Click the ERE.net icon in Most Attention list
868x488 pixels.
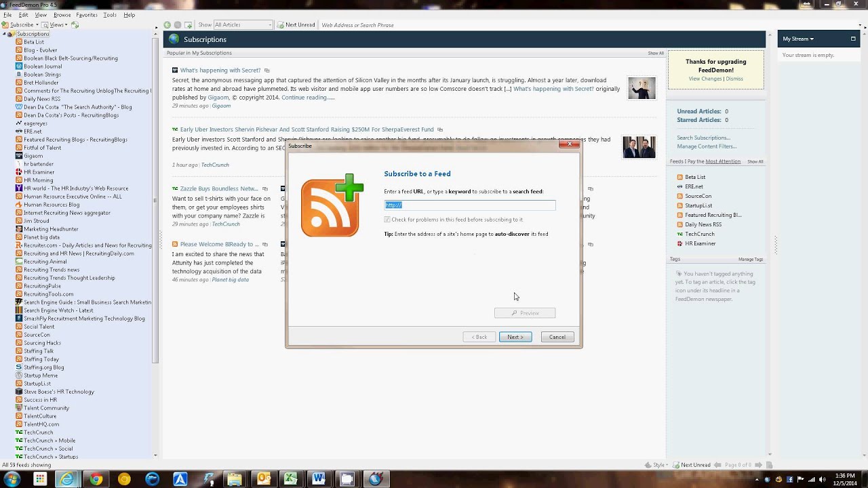pos(679,186)
